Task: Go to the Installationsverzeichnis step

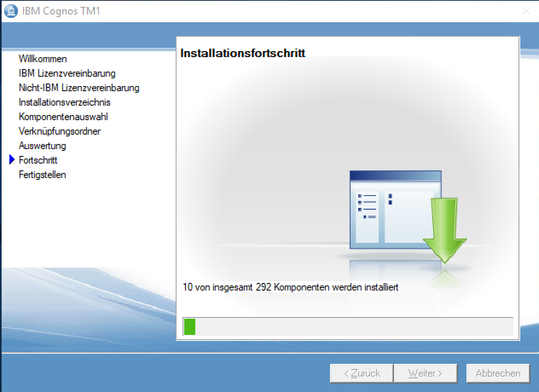Action: [x=64, y=102]
